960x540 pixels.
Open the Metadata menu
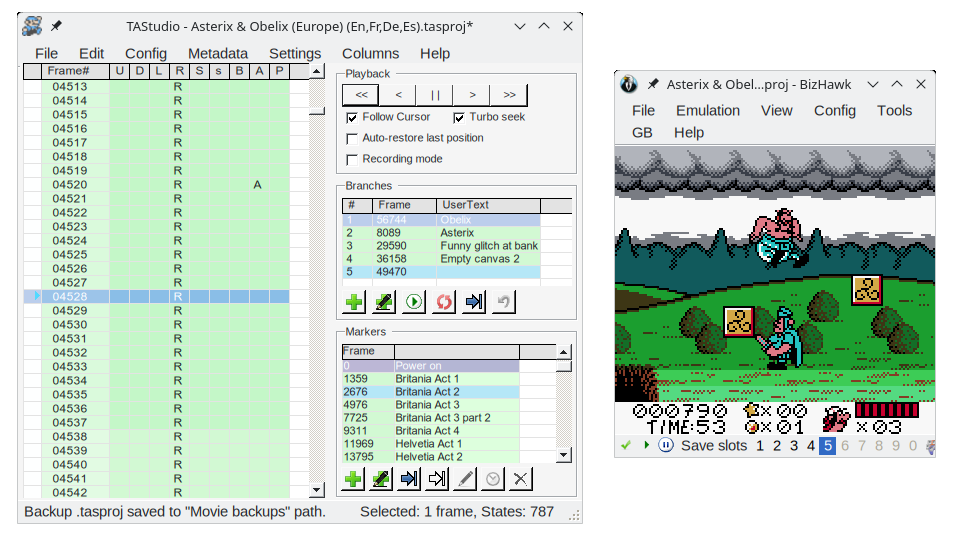click(x=217, y=54)
